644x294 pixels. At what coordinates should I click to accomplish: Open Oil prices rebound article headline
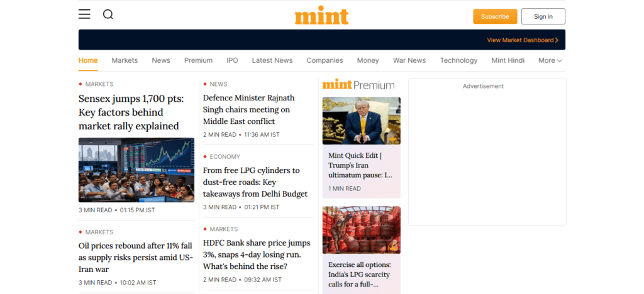pyautogui.click(x=136, y=258)
